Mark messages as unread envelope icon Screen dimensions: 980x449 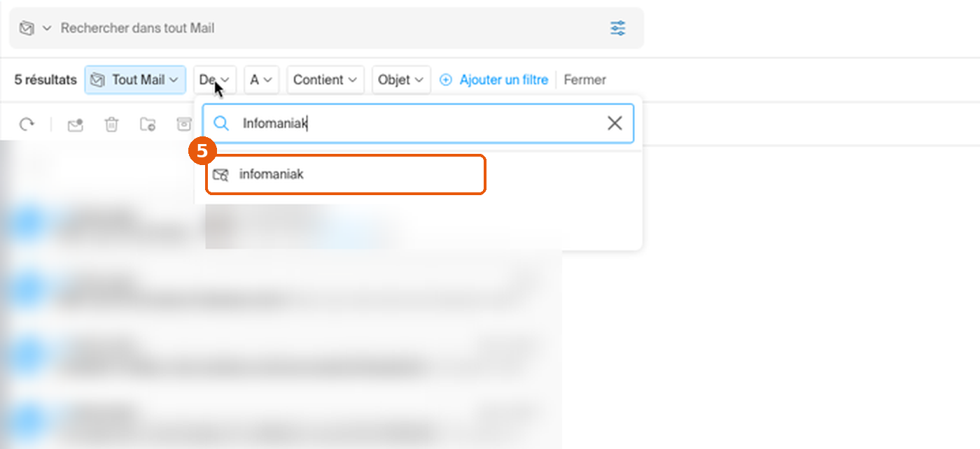75,124
